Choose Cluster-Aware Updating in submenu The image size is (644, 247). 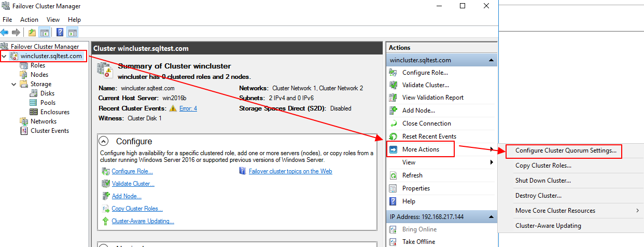(x=548, y=226)
